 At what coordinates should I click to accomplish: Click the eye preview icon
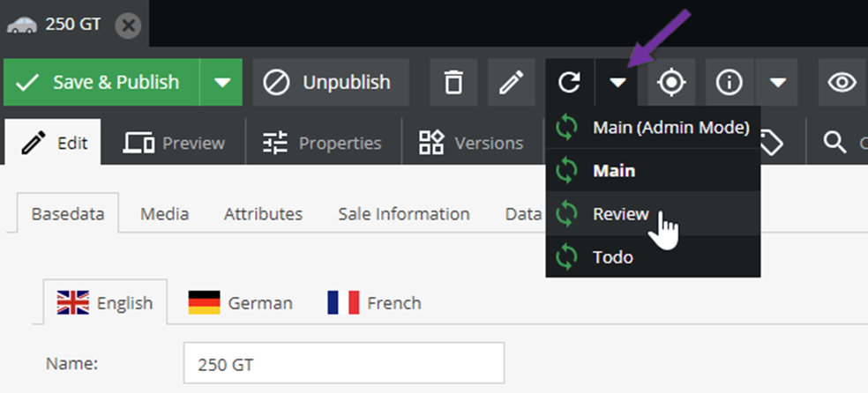(x=842, y=83)
